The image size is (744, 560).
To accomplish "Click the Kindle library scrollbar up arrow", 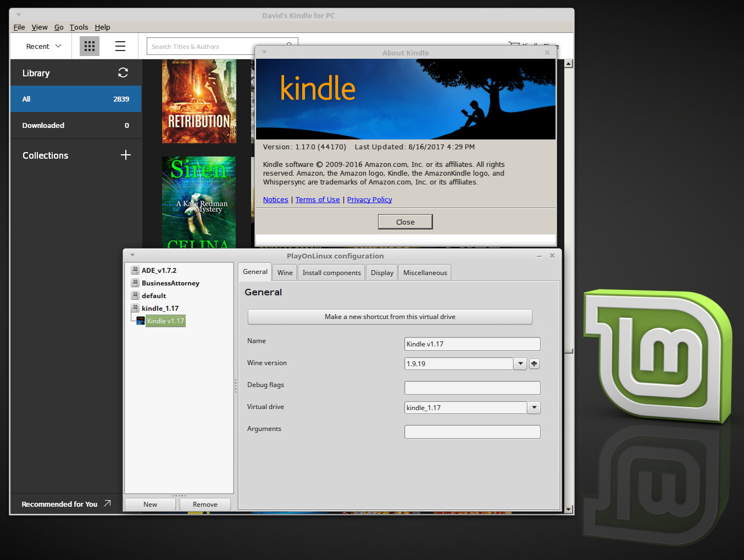I will coord(569,64).
